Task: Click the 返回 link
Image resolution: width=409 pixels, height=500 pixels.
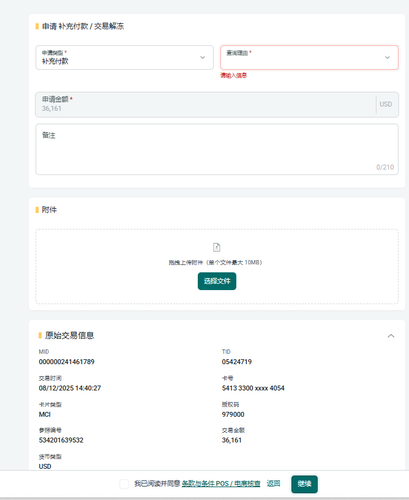Action: [x=273, y=483]
